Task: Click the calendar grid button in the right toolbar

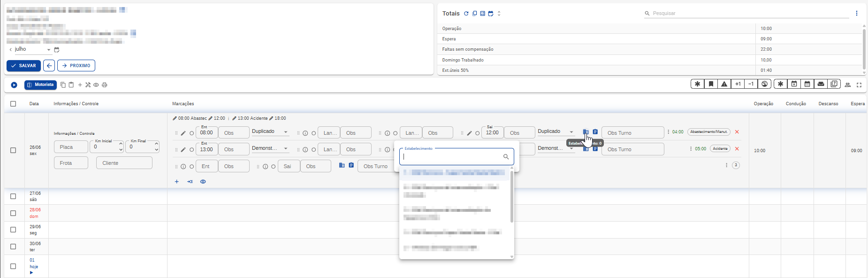Action: tap(807, 84)
